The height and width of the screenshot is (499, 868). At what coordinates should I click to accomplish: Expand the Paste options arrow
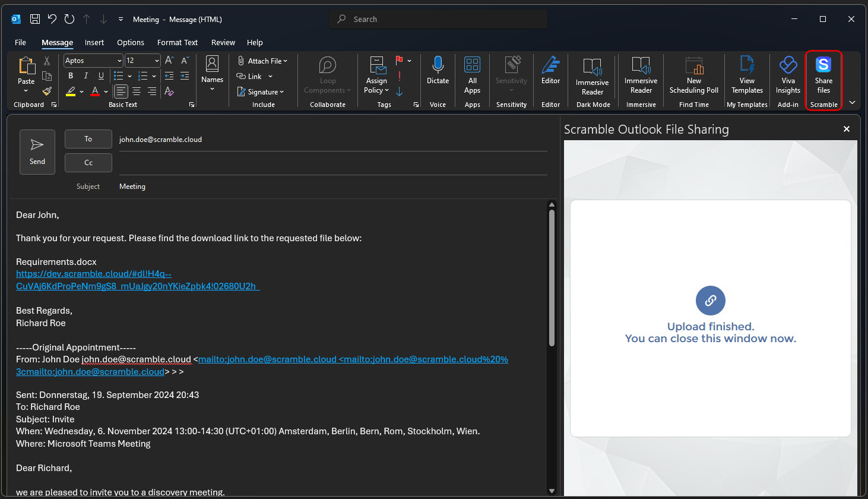point(26,91)
